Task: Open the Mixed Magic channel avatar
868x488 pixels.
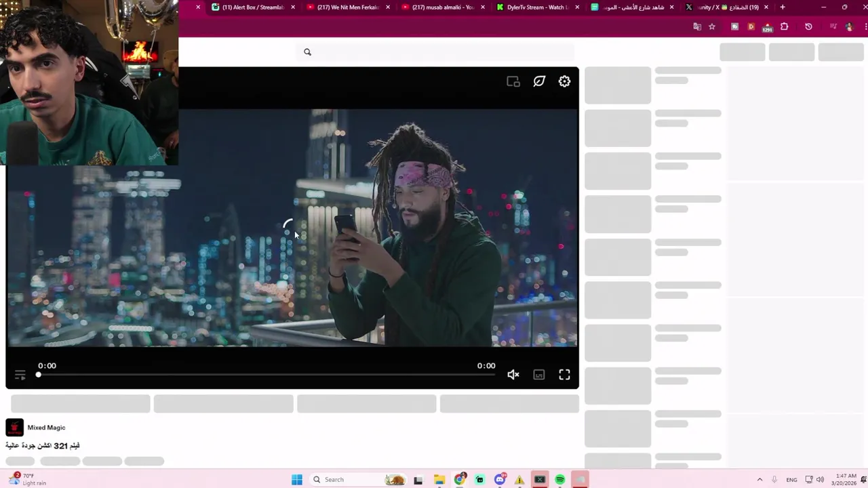Action: click(x=14, y=428)
